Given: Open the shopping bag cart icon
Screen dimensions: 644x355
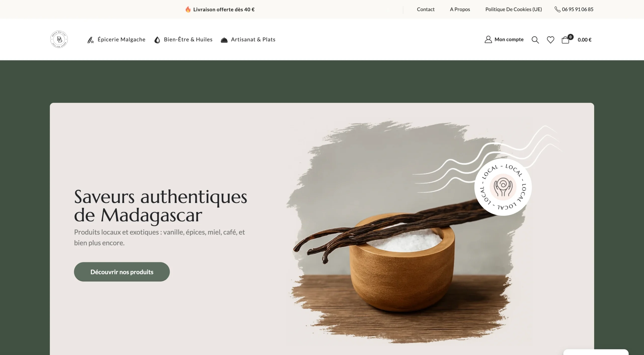Looking at the screenshot, I should 566,40.
